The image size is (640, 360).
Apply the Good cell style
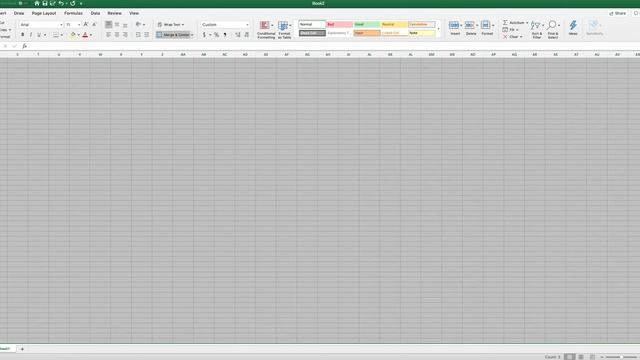tap(367, 24)
